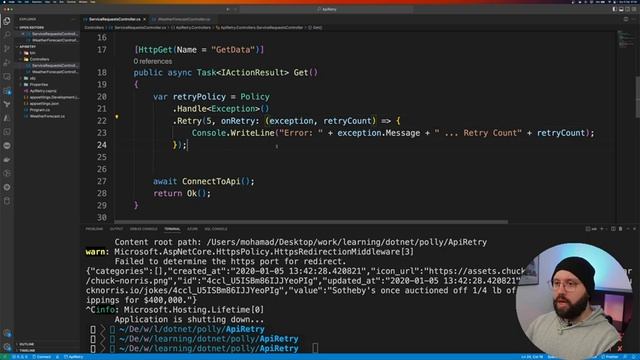Expand the bin folder in explorer
The image size is (640, 360).
[47, 53]
